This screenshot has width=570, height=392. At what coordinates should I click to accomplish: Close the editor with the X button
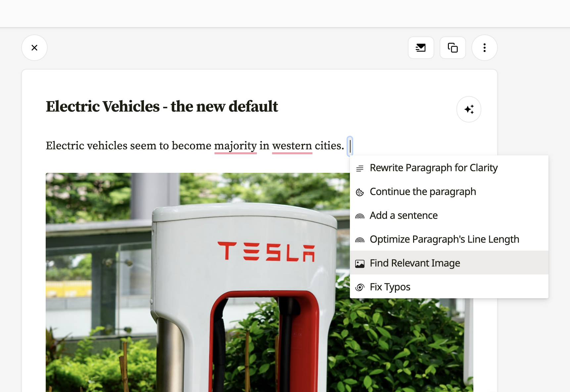pos(34,48)
